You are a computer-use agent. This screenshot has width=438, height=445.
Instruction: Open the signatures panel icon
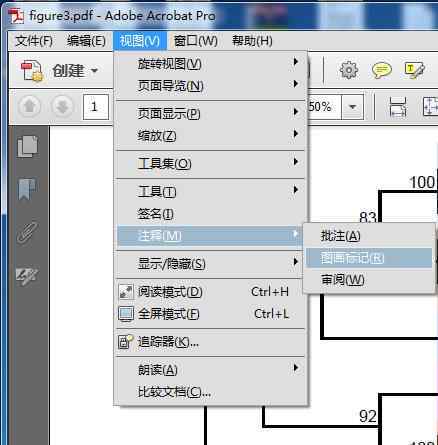[27, 277]
